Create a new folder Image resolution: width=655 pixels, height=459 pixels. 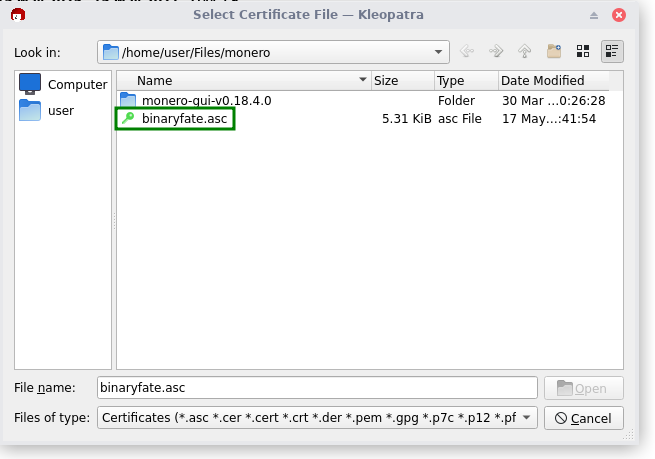point(554,51)
